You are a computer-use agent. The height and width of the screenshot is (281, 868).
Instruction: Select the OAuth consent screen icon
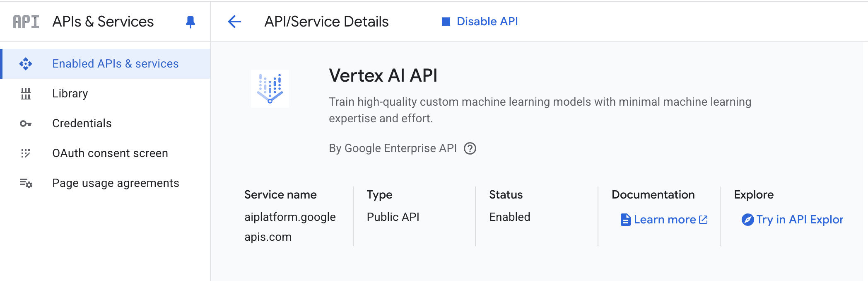[x=26, y=153]
